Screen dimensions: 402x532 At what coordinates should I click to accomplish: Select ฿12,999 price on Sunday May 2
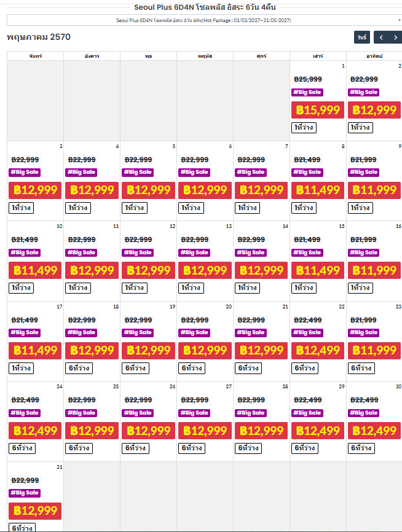pos(374,110)
